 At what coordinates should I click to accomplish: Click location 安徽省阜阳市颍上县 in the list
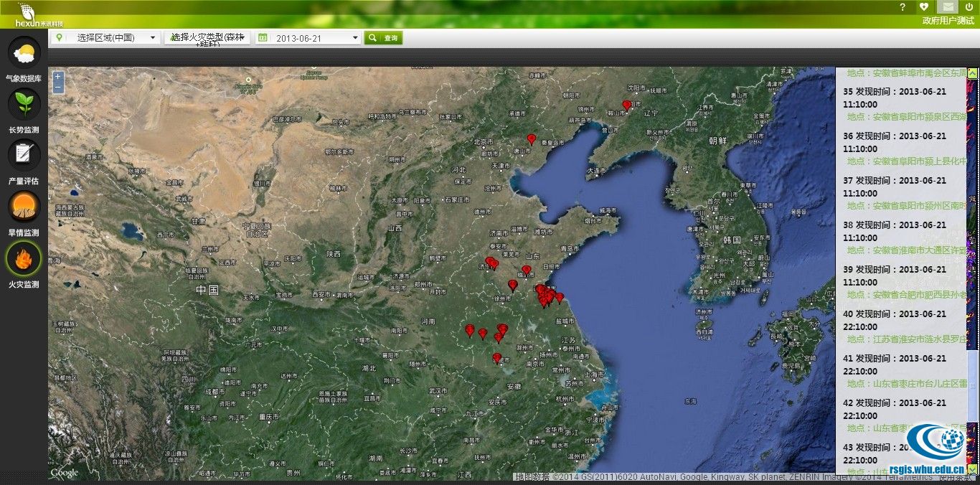pos(907,161)
